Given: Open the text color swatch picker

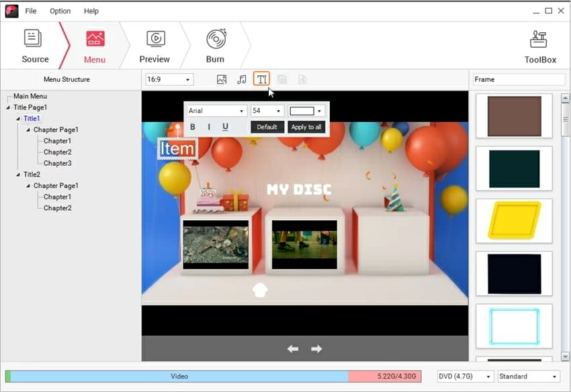Looking at the screenshot, I should (306, 111).
